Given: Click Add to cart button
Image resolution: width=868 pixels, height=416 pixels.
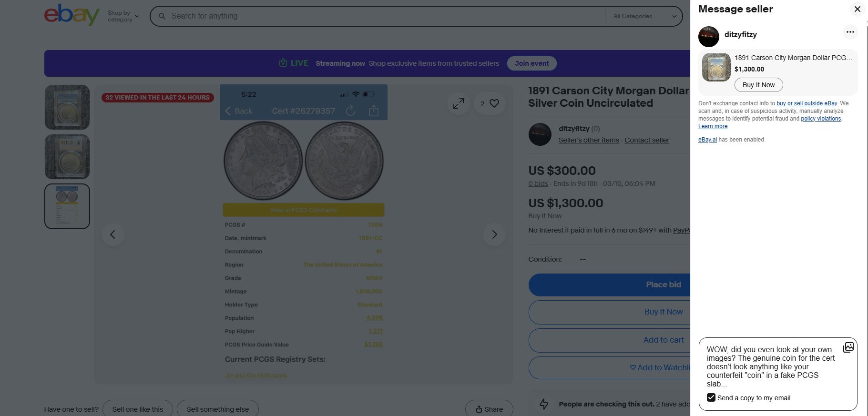Looking at the screenshot, I should pos(610,340).
